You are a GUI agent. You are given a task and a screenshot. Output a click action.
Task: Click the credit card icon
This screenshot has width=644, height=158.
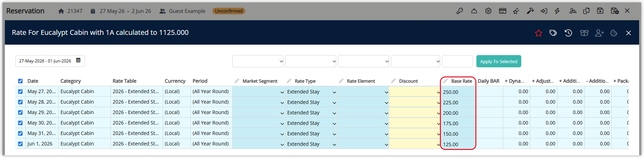coord(502,11)
